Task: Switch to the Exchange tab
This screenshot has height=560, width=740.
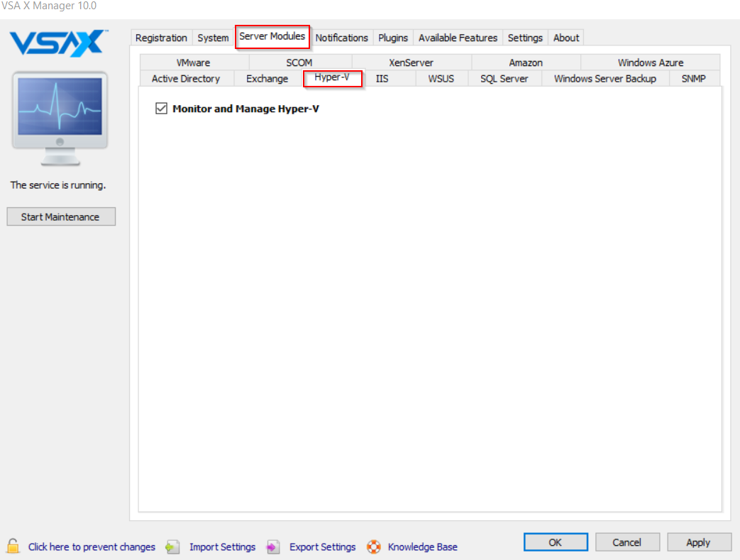Action: [x=267, y=78]
